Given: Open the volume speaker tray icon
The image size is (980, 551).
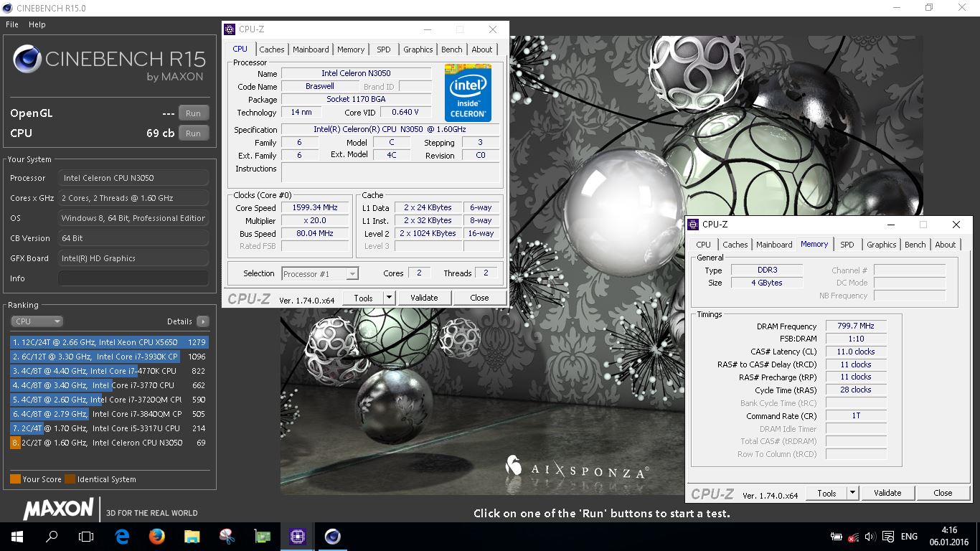Looking at the screenshot, I should (870, 537).
